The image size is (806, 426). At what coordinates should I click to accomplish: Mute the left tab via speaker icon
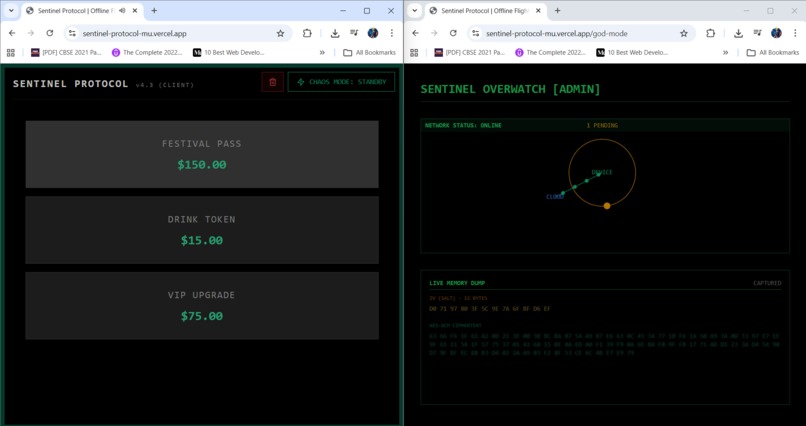click(x=122, y=11)
